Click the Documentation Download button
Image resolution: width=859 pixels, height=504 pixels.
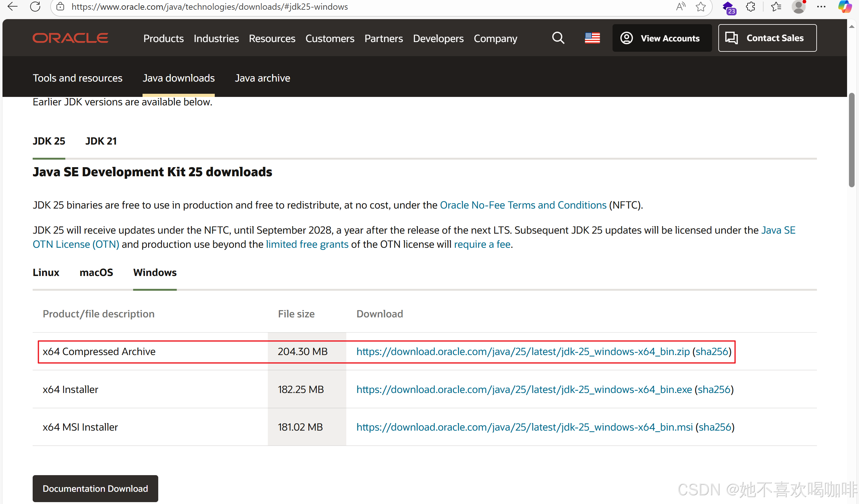95,488
